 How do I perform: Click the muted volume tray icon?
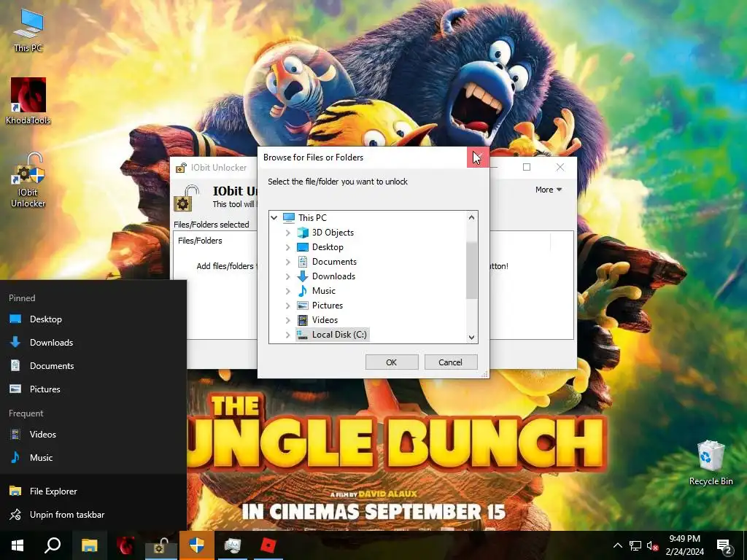[x=653, y=545]
